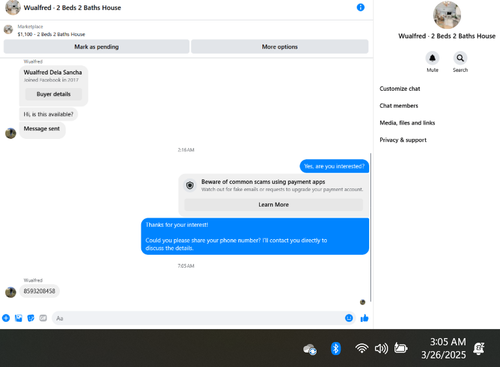Viewport: 500px width, 367px height.
Task: Choose a sticker icon in composer
Action: [x=31, y=318]
